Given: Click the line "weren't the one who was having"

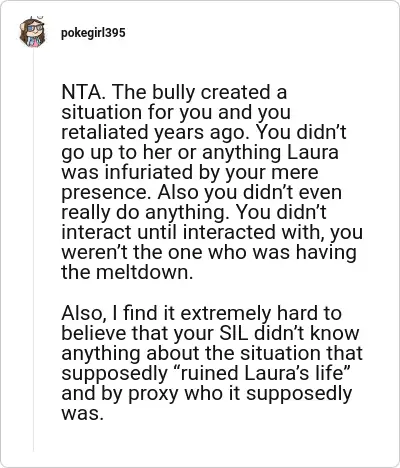Looking at the screenshot, I should click(209, 252).
